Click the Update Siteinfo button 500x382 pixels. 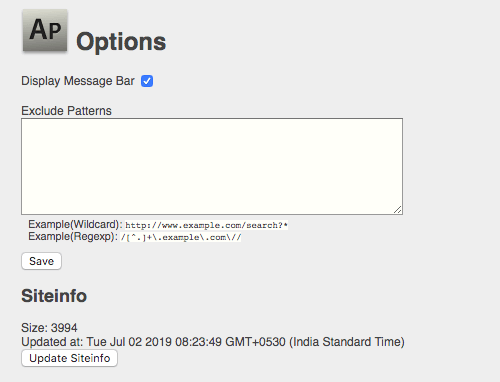point(69,358)
